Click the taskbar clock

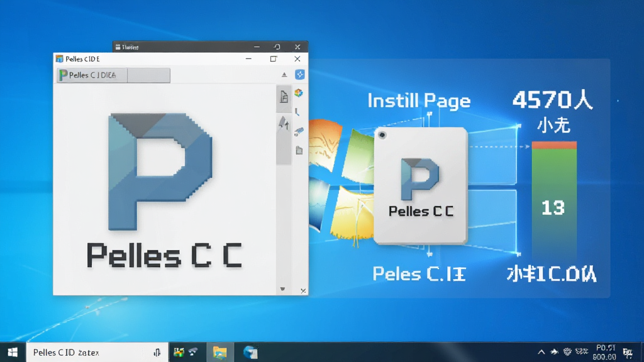[604, 352]
